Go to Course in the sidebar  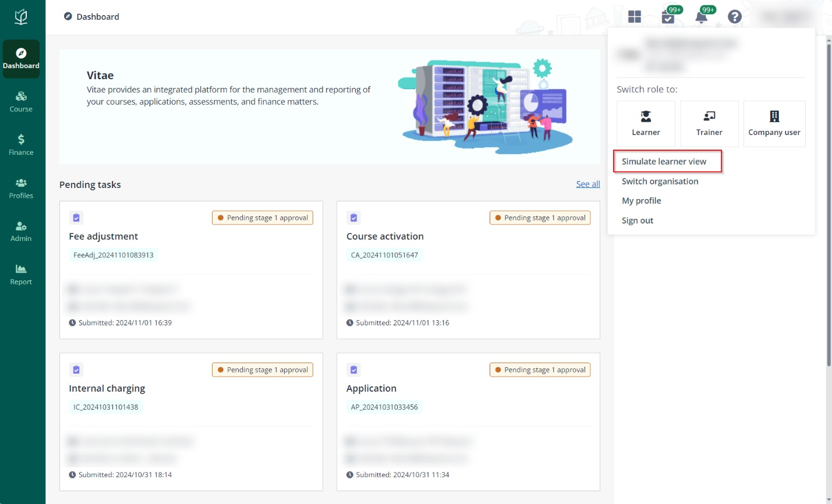[x=21, y=102]
